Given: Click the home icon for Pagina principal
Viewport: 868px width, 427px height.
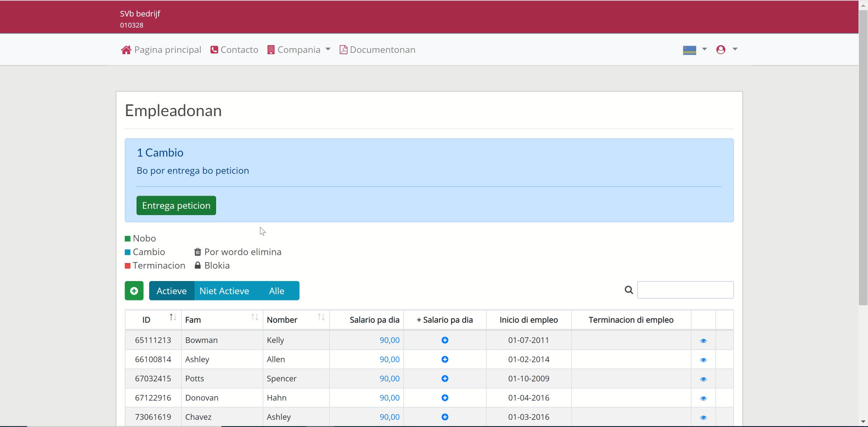Looking at the screenshot, I should click(x=126, y=50).
